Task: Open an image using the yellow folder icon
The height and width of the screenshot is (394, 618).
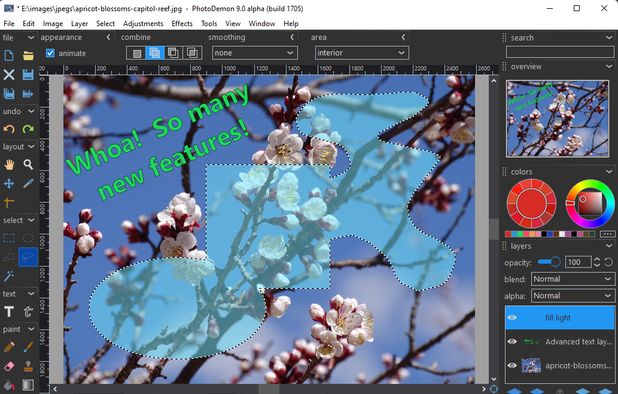Action: coord(28,56)
